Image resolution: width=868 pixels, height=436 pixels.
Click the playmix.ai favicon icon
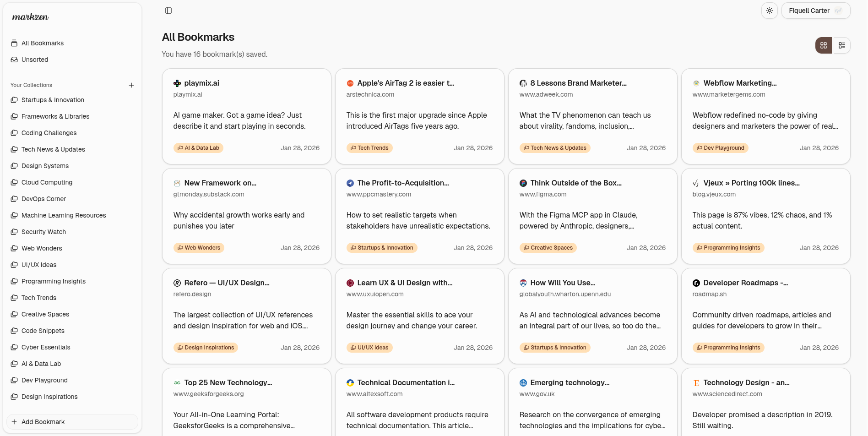[x=177, y=83]
